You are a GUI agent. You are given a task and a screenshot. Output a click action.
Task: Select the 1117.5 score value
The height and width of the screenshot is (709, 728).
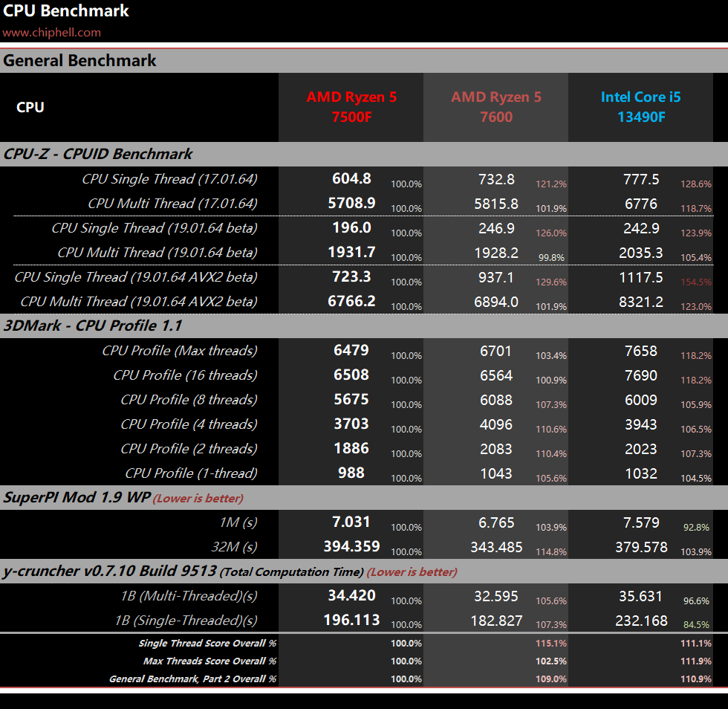[640, 278]
